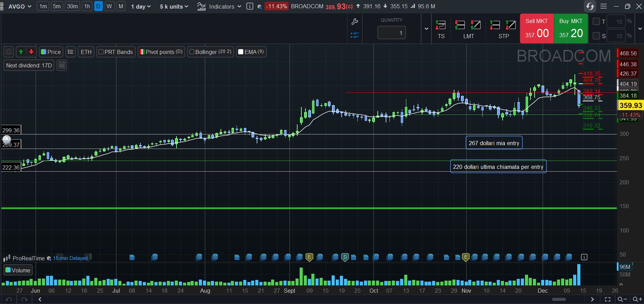The height and width of the screenshot is (304, 644).
Task: Zoom in on the chart timeline
Action: (637, 299)
